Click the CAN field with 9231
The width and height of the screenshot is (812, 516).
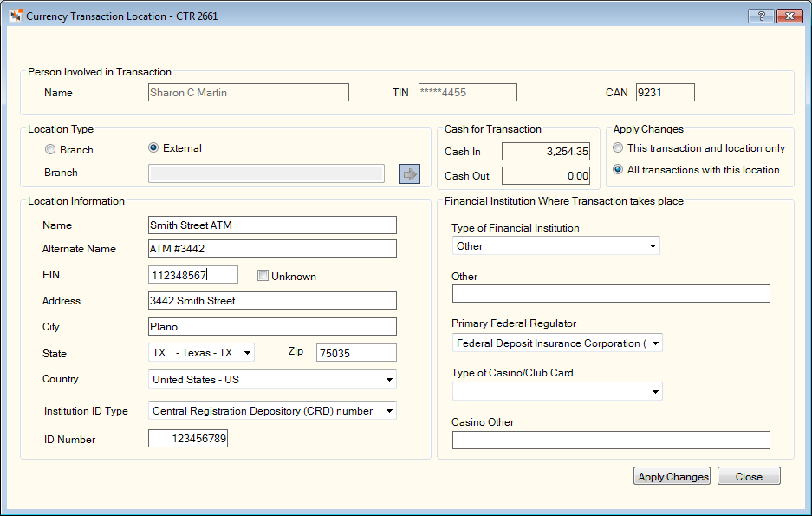click(665, 93)
